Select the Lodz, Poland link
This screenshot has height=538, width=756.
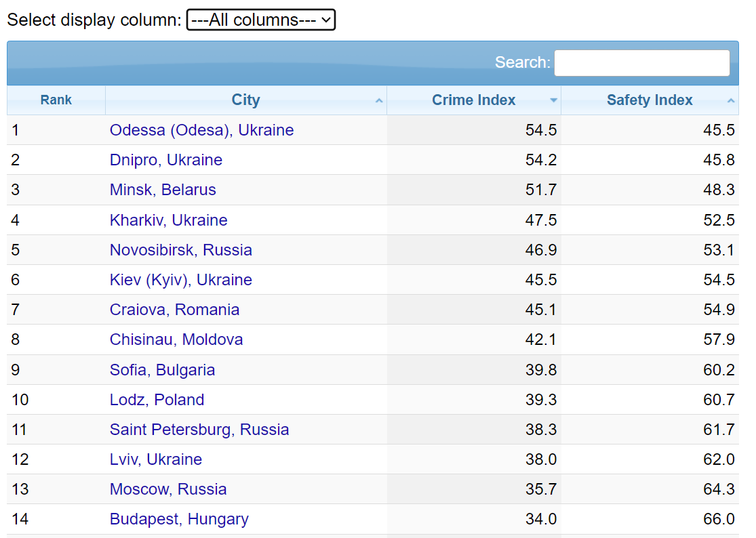click(x=157, y=400)
